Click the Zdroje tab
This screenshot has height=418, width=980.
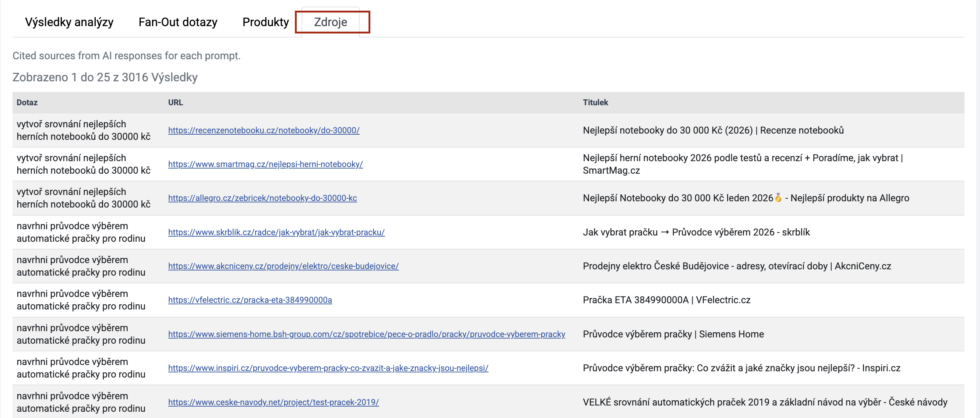point(330,22)
